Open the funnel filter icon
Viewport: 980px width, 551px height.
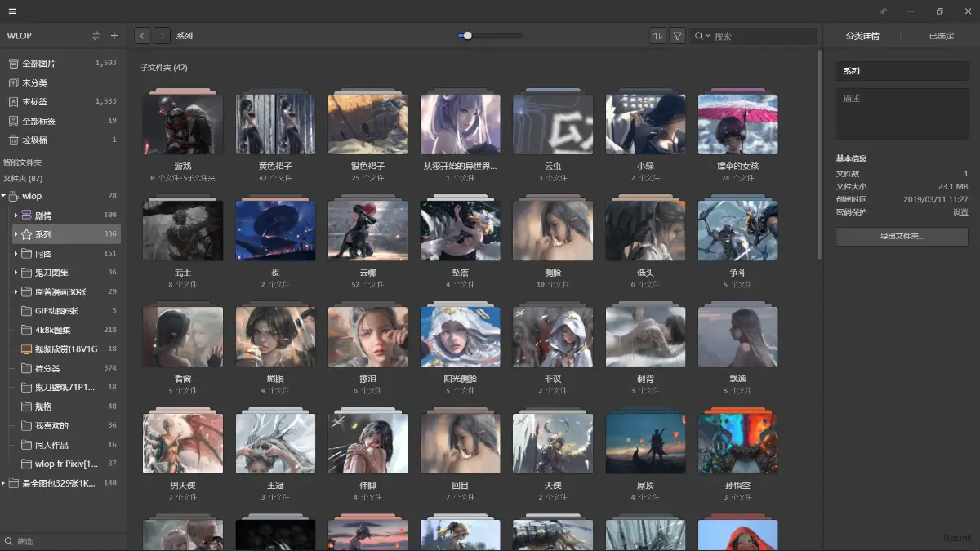click(677, 36)
